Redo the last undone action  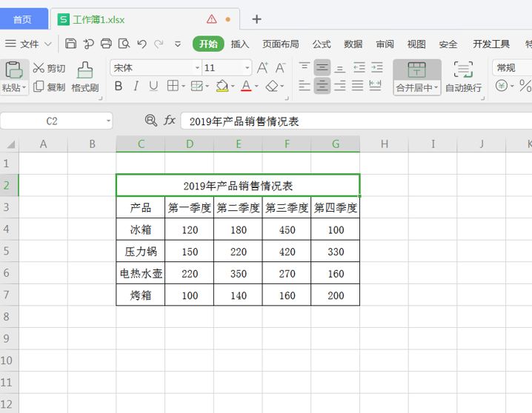pos(159,44)
